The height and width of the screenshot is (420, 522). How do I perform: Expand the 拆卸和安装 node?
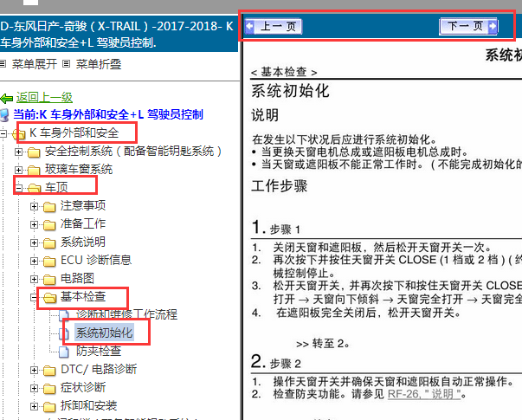tap(34, 406)
